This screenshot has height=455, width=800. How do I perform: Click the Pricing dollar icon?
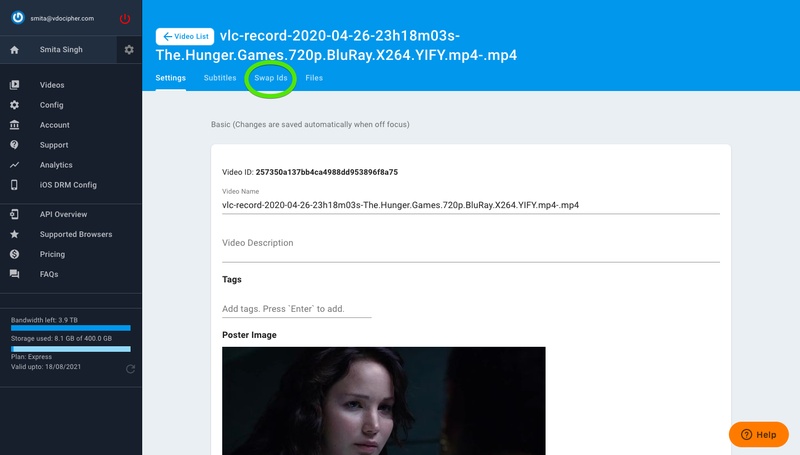[14, 254]
